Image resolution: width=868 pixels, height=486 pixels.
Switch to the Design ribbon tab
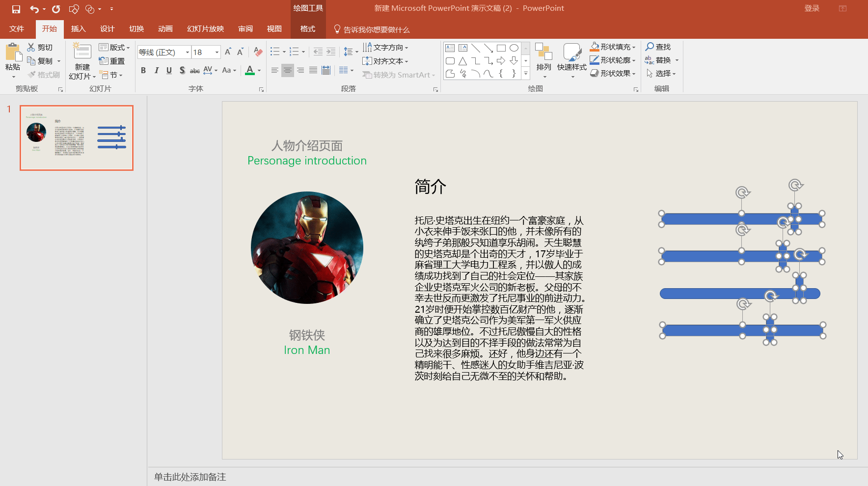click(108, 29)
